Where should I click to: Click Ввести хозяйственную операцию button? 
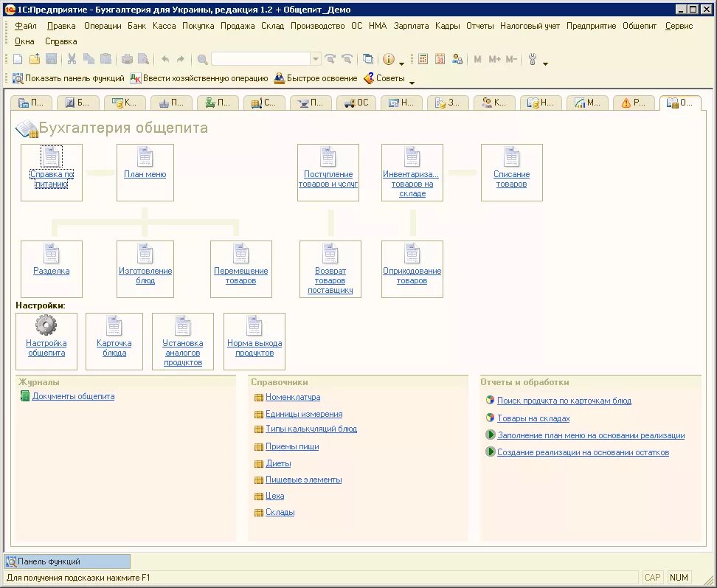[x=199, y=78]
